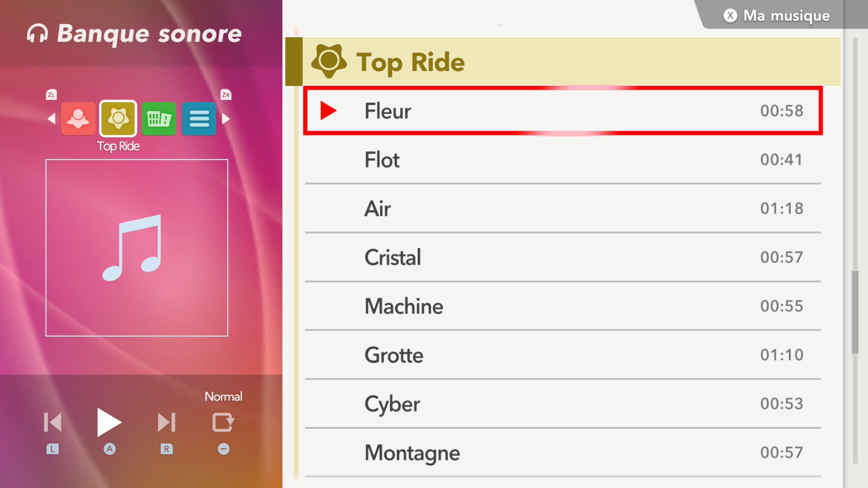Select the Top Ride category icon

click(118, 119)
